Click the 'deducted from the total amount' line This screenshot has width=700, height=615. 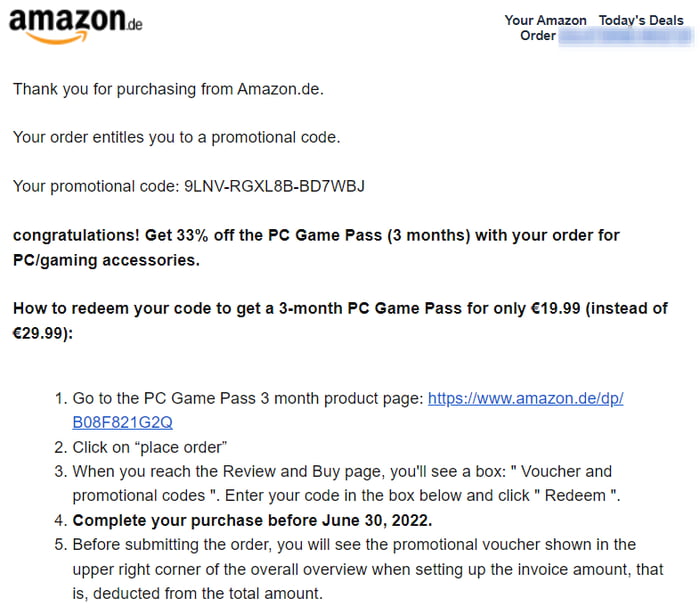point(198,593)
